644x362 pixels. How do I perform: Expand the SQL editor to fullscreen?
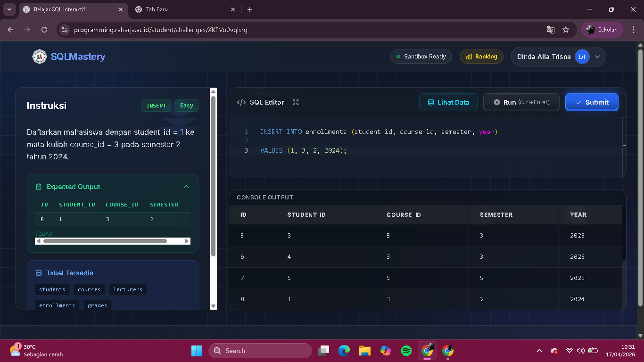click(x=296, y=102)
